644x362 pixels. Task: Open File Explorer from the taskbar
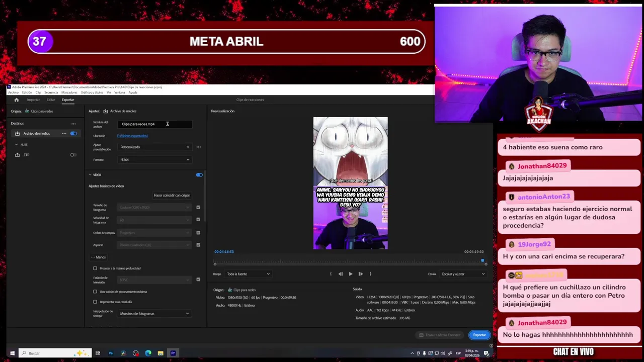160,353
